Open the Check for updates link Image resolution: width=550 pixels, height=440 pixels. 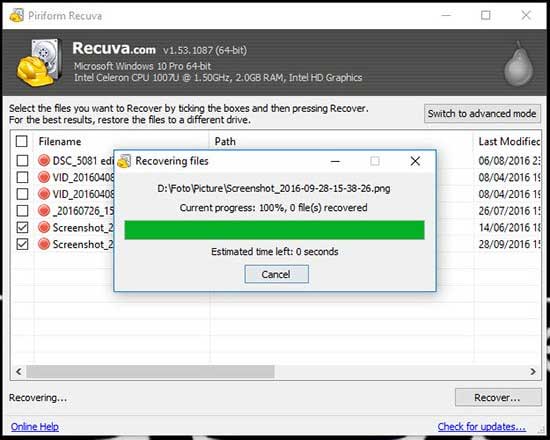tap(482, 427)
